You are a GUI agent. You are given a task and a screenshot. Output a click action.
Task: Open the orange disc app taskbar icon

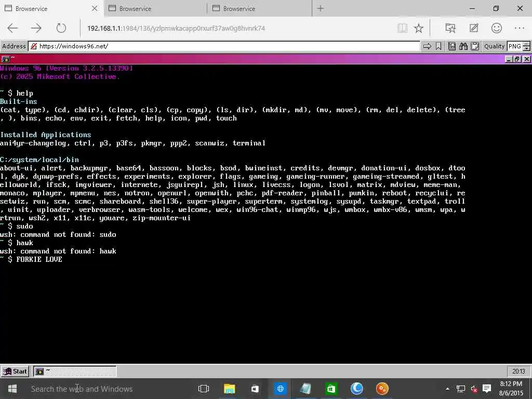coord(382,389)
